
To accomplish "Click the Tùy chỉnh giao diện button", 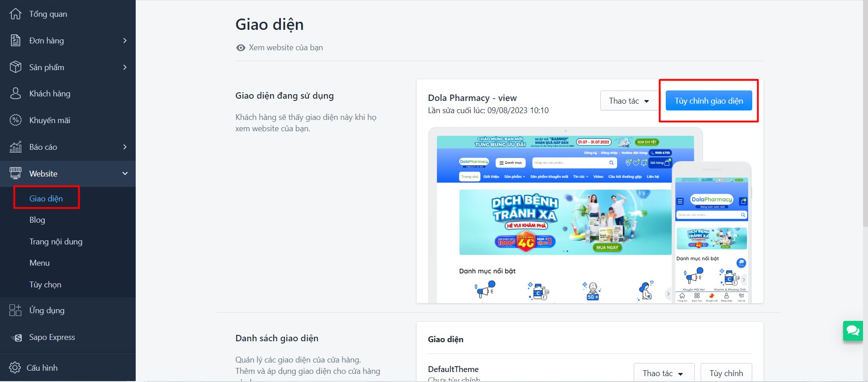I will [709, 100].
